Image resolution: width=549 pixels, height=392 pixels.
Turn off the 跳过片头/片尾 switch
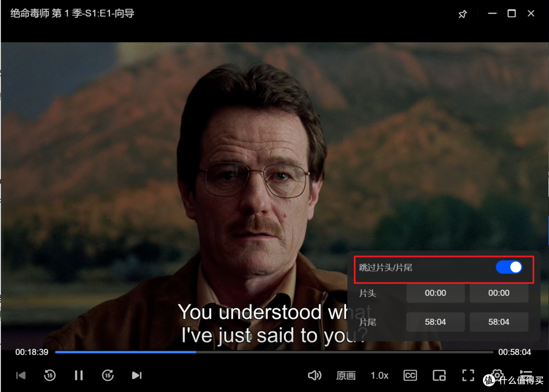509,267
